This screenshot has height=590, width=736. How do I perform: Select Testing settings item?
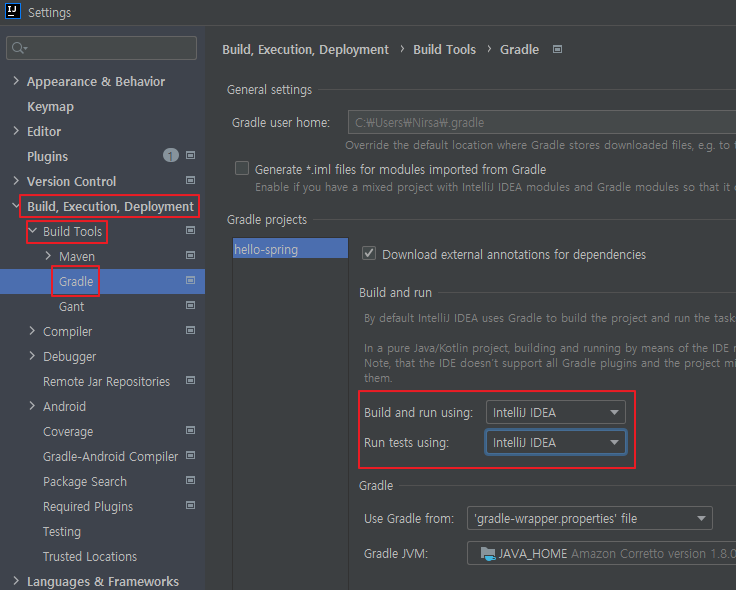pyautogui.click(x=62, y=531)
